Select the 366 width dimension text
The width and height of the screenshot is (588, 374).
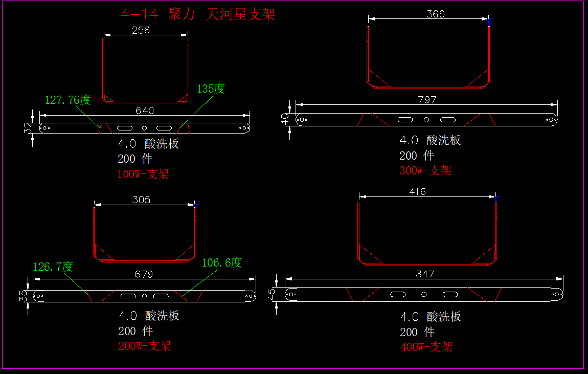(x=435, y=14)
